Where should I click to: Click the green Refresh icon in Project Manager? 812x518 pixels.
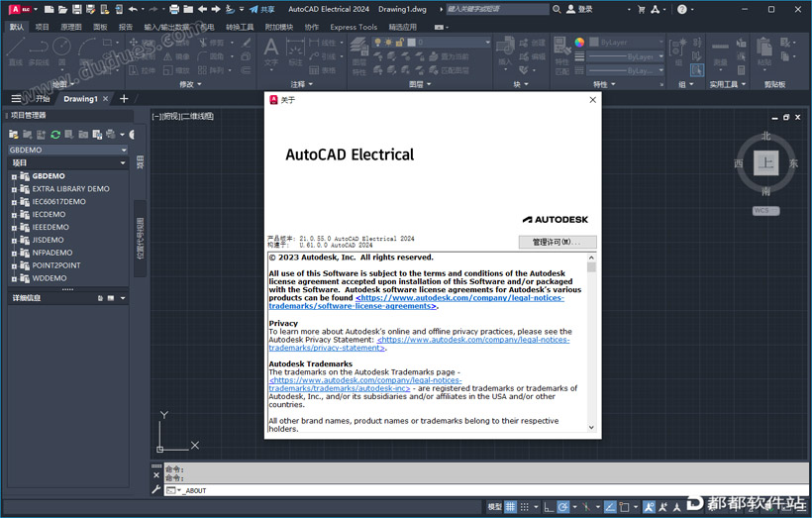tap(55, 135)
